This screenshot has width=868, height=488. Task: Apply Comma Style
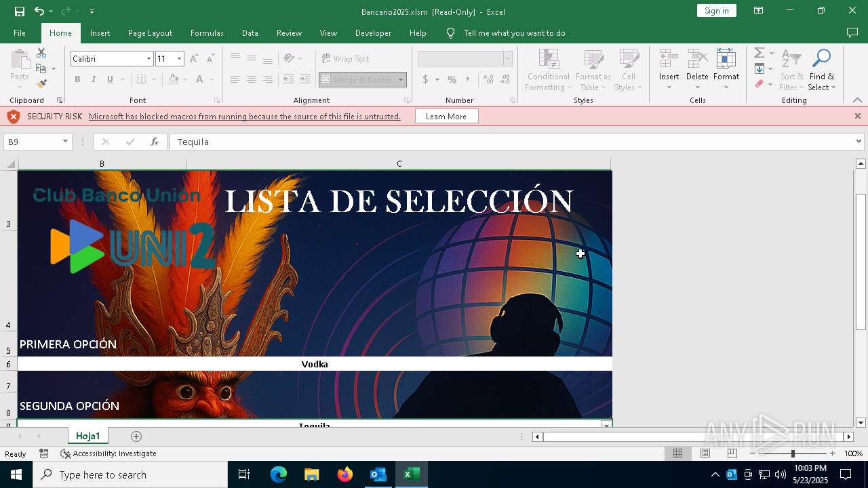tap(468, 79)
